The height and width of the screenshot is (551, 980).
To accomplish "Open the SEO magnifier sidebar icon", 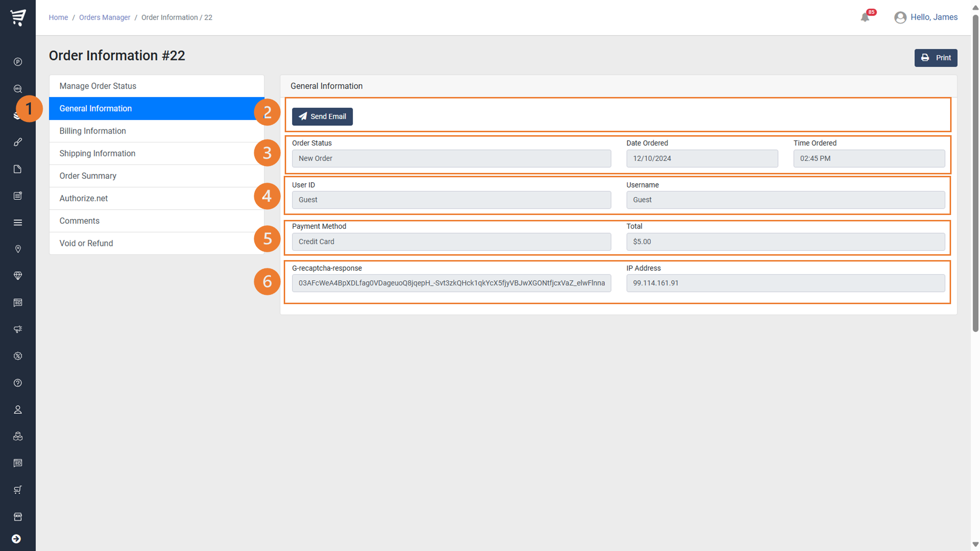I will pos(18,89).
